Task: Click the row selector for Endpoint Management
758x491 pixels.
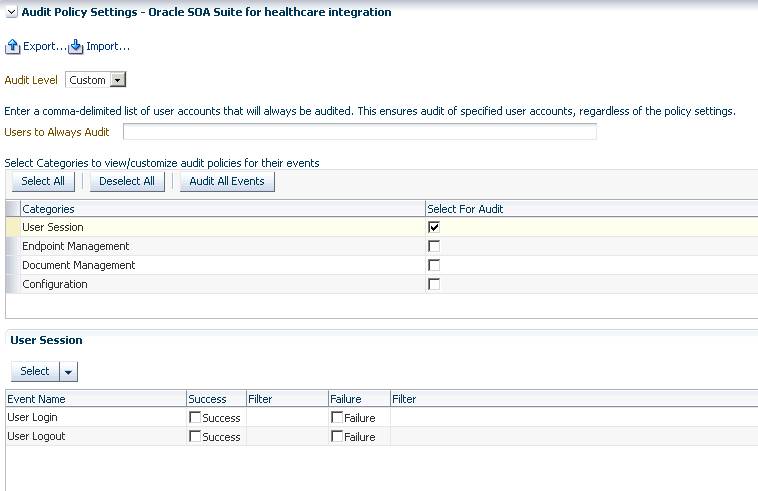Action: pos(13,246)
